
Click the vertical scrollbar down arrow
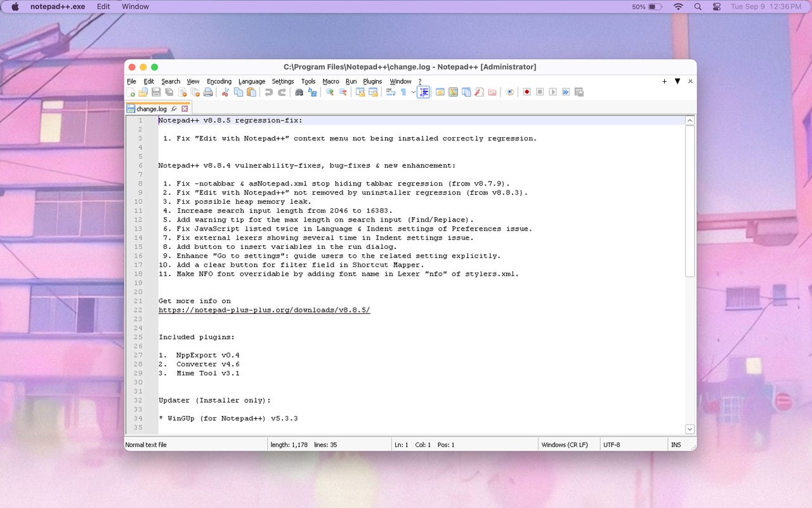(690, 429)
